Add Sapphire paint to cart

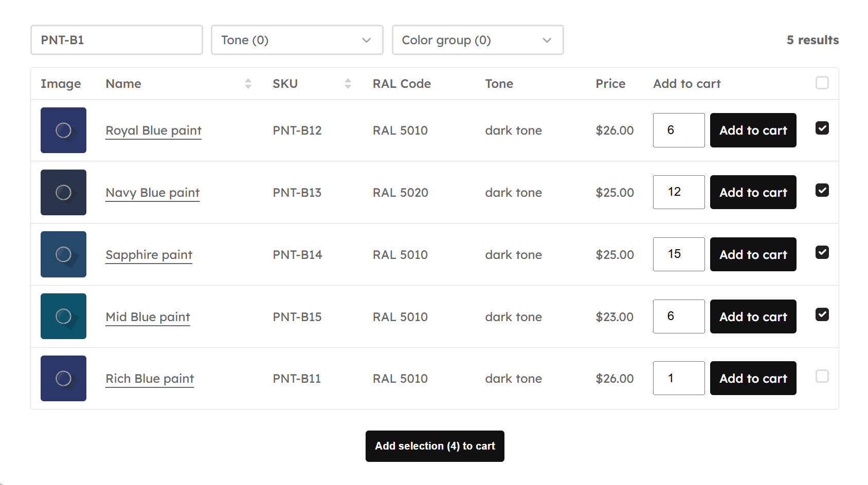pos(753,254)
